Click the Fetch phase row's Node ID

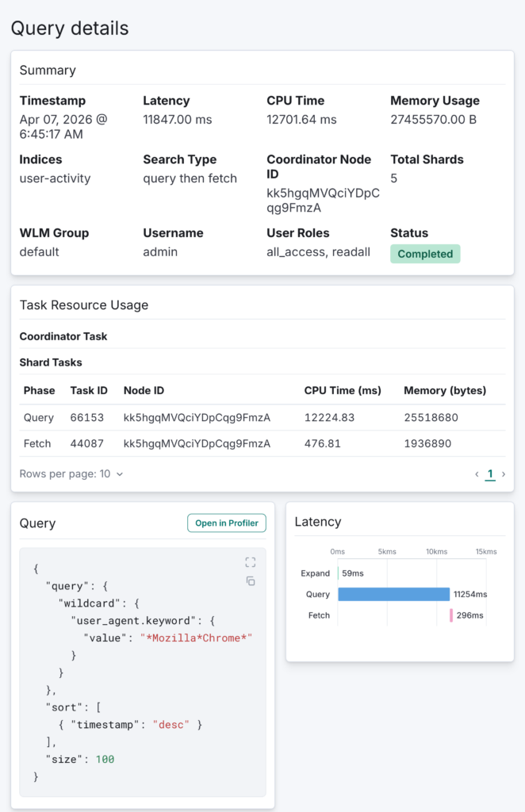(197, 443)
